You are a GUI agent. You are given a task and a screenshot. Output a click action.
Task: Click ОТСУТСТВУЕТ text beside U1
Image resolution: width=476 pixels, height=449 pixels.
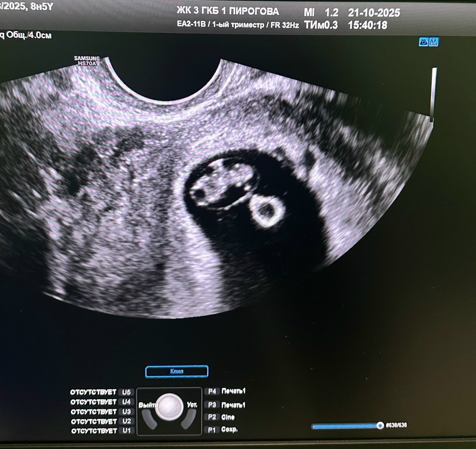point(94,431)
